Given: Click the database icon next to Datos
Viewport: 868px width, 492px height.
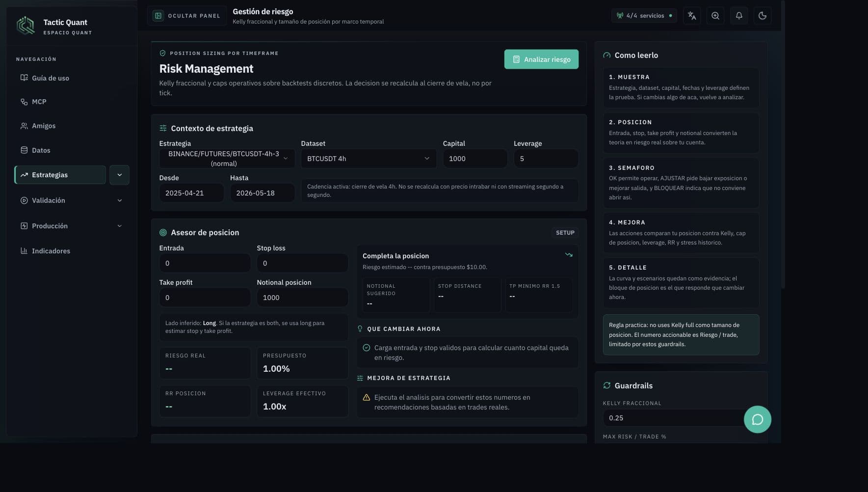Looking at the screenshot, I should click(24, 150).
